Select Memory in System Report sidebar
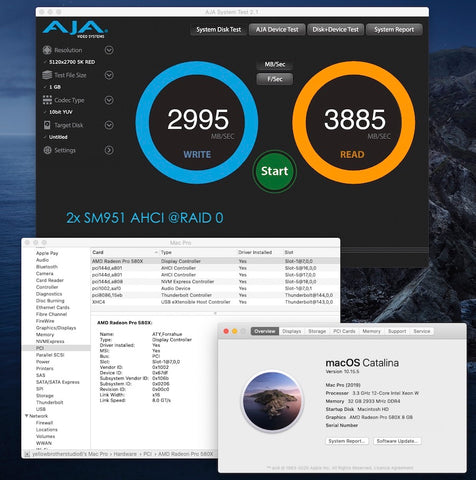 pos(45,334)
